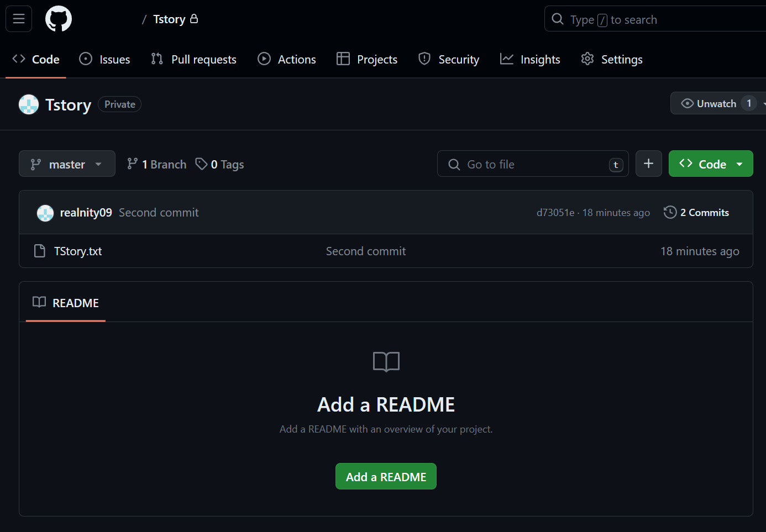The height and width of the screenshot is (532, 766).
Task: Click the slash key hint in search bar
Action: [602, 20]
